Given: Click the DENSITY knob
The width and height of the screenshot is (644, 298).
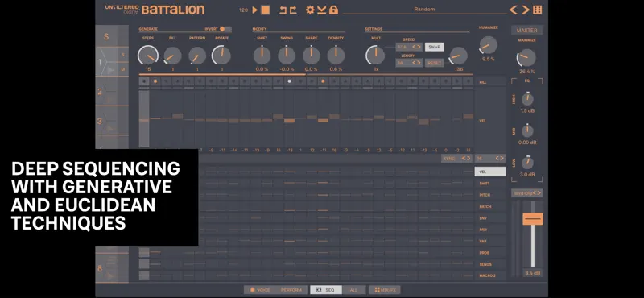Looking at the screenshot, I should (x=336, y=55).
